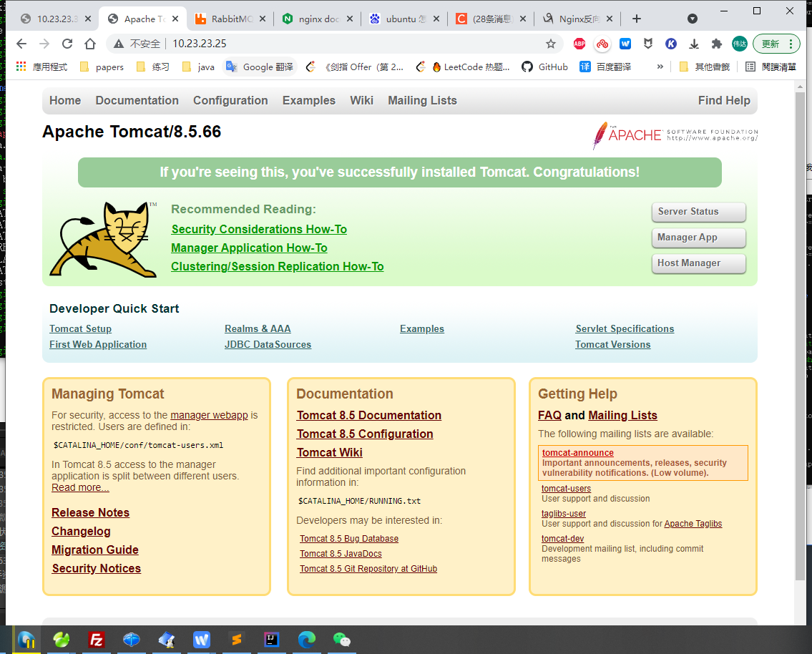The height and width of the screenshot is (654, 812).
Task: Open the blue W extension icon
Action: [625, 44]
